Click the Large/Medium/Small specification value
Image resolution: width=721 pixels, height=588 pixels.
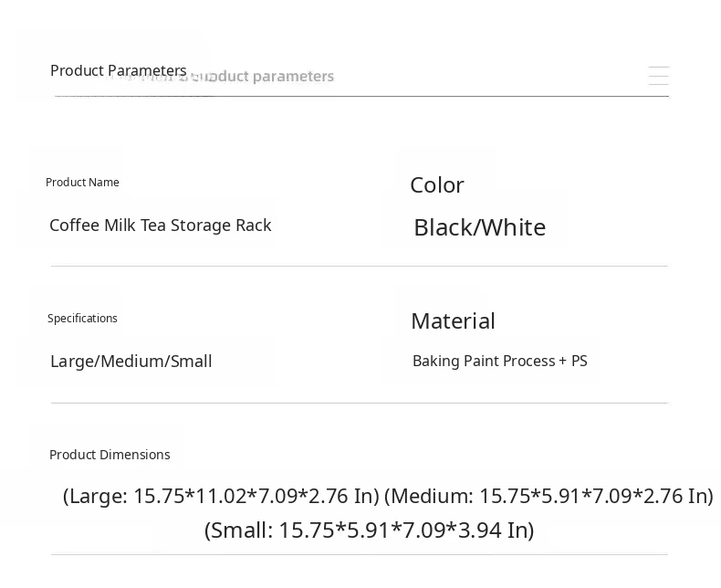(x=131, y=362)
